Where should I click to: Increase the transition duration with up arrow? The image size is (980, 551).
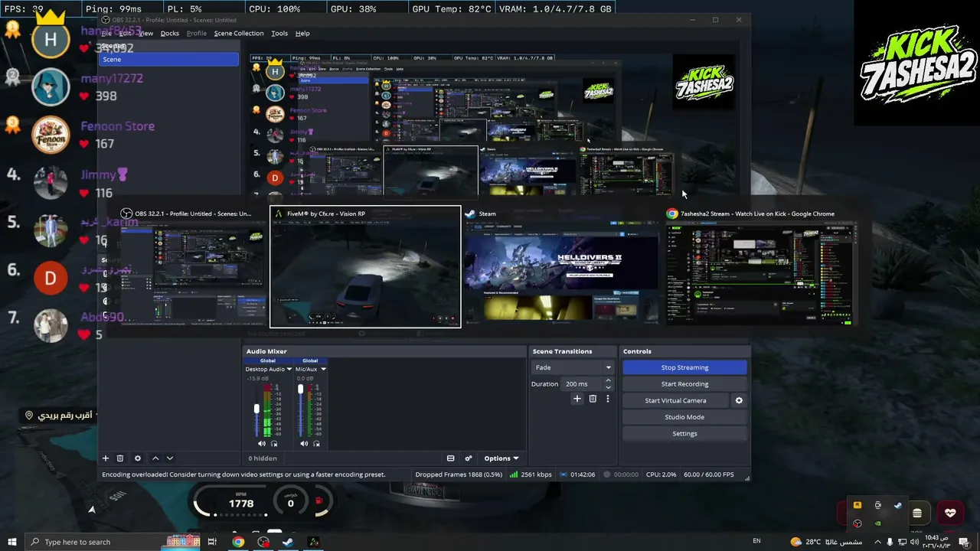click(609, 380)
